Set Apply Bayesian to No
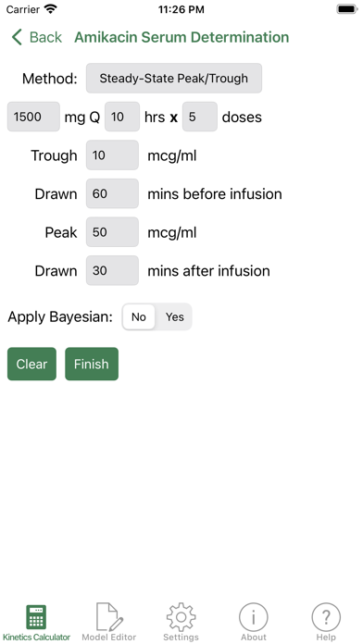Viewport: 363px width, 644px height. 139,317
